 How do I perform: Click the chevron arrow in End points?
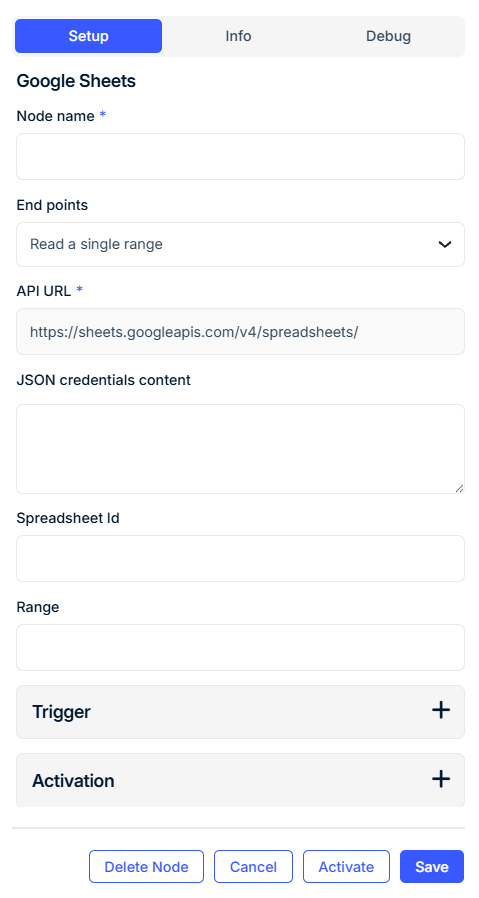[445, 245]
